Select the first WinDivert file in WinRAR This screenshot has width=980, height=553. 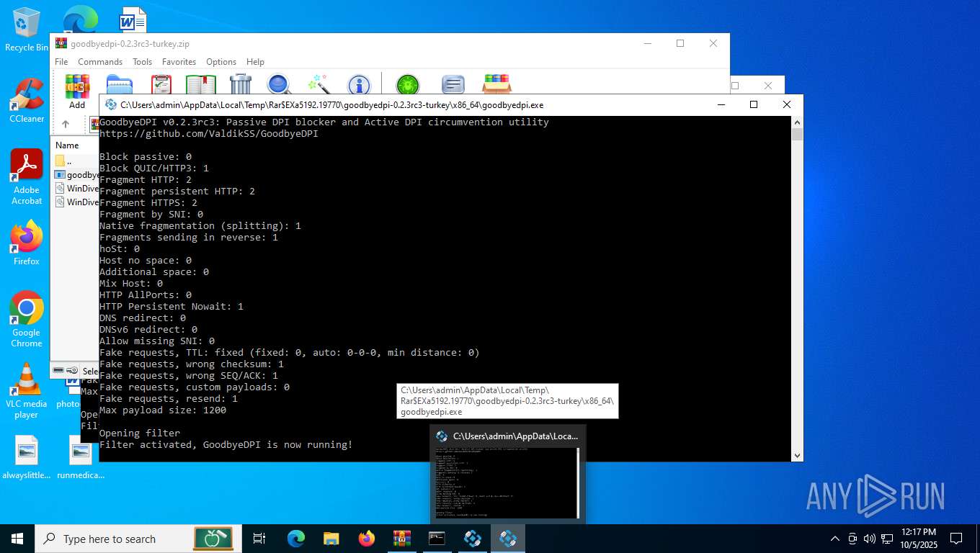(x=76, y=188)
